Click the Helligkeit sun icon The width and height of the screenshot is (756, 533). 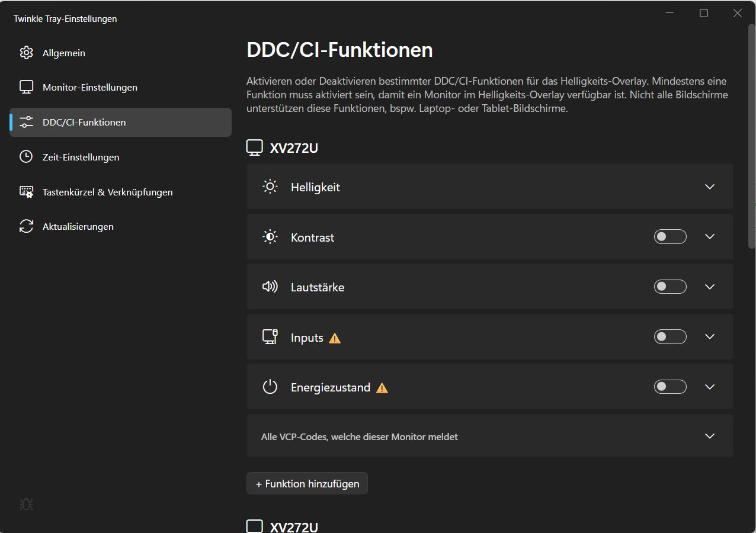(x=270, y=187)
